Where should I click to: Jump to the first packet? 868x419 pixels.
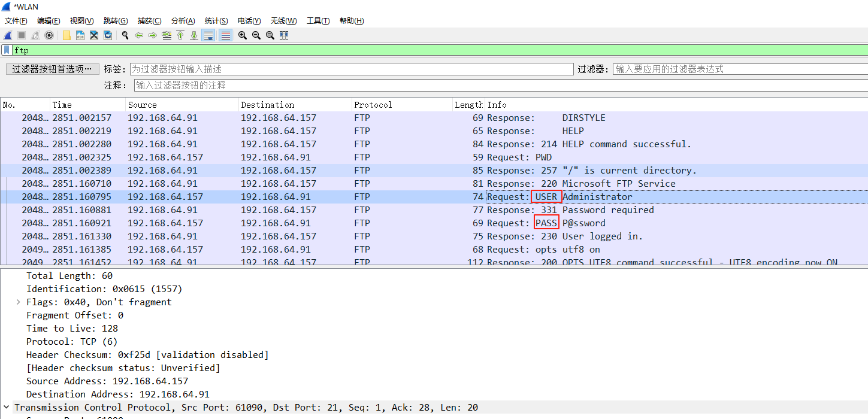[x=180, y=35]
